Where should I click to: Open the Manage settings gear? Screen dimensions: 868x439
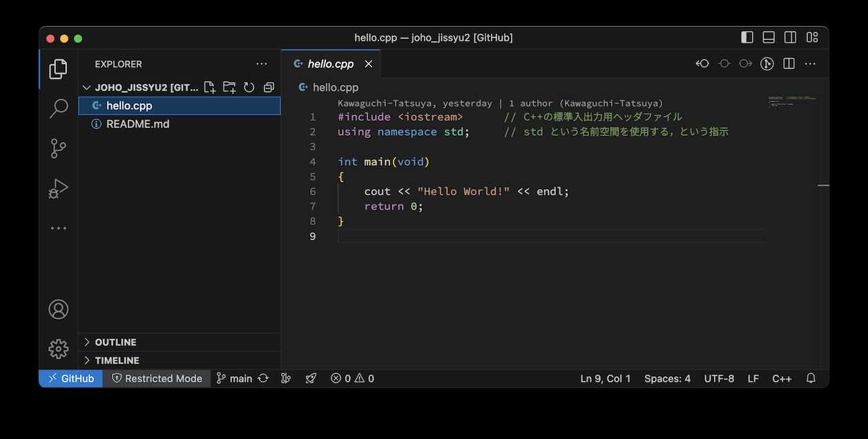pyautogui.click(x=59, y=349)
